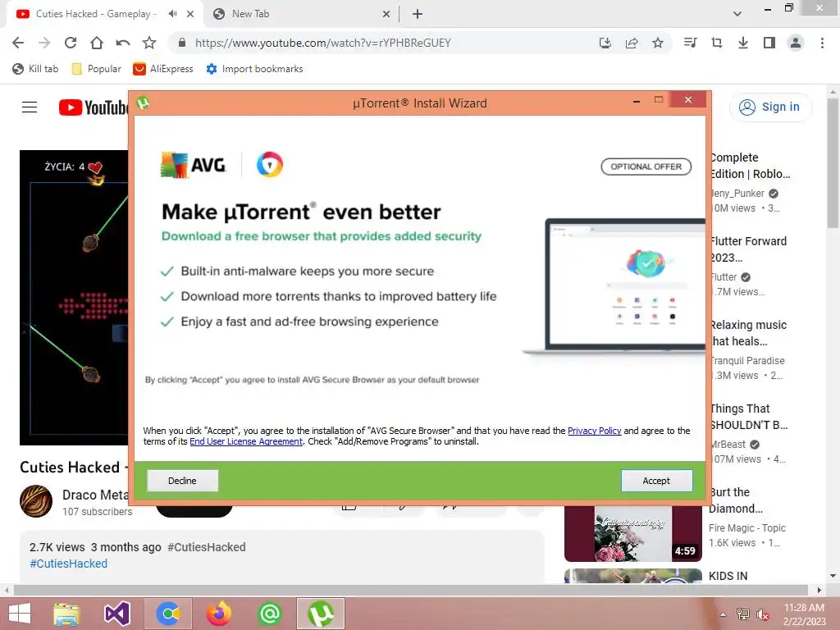The width and height of the screenshot is (840, 630).
Task: Open the browser downloads icon
Action: click(x=743, y=43)
